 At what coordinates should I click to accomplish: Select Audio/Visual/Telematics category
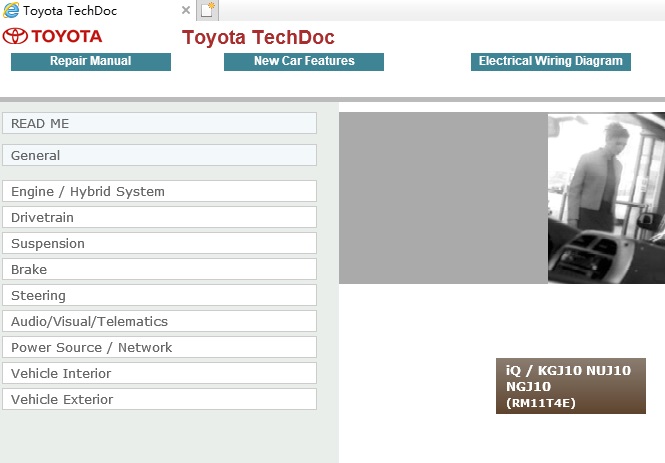pyautogui.click(x=159, y=321)
